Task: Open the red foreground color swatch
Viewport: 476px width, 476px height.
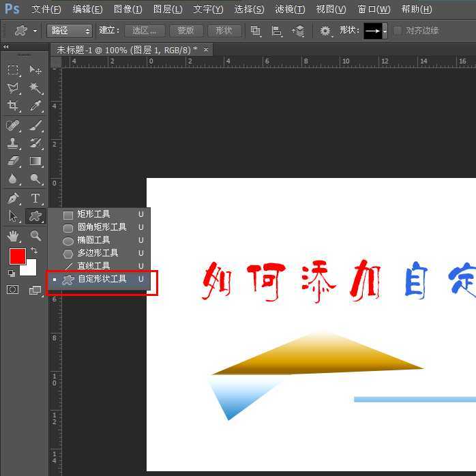Action: tap(17, 256)
